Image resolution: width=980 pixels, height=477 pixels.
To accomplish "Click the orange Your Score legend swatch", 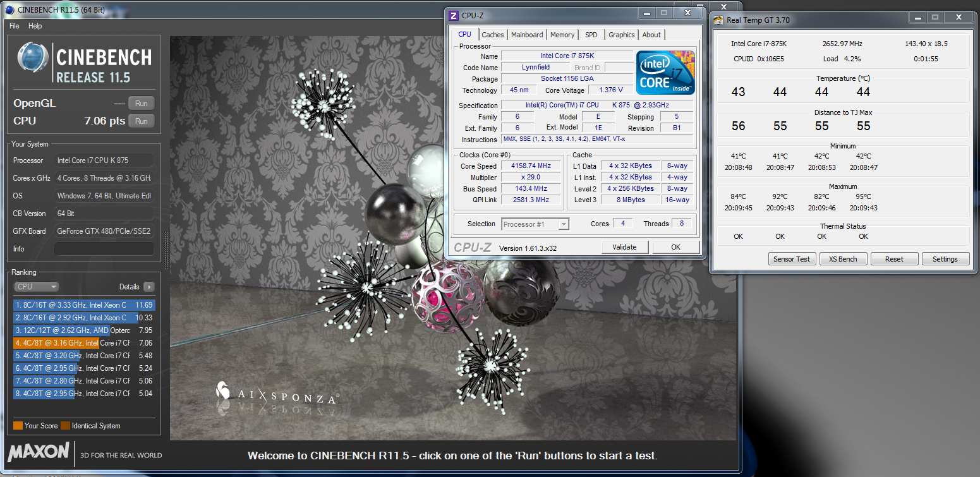I will pyautogui.click(x=18, y=426).
